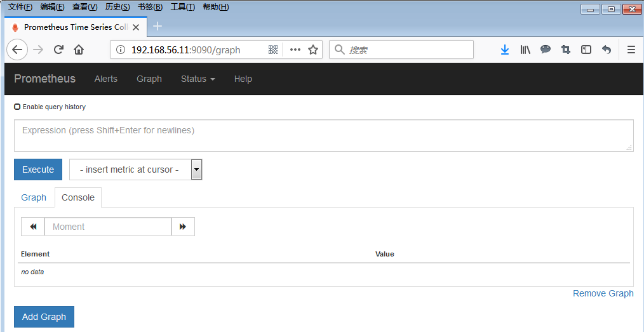Open the Help link
The width and height of the screenshot is (644, 332).
tap(243, 79)
